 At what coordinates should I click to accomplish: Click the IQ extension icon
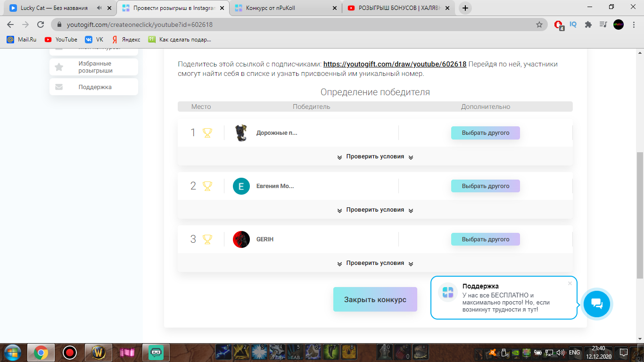click(572, 24)
